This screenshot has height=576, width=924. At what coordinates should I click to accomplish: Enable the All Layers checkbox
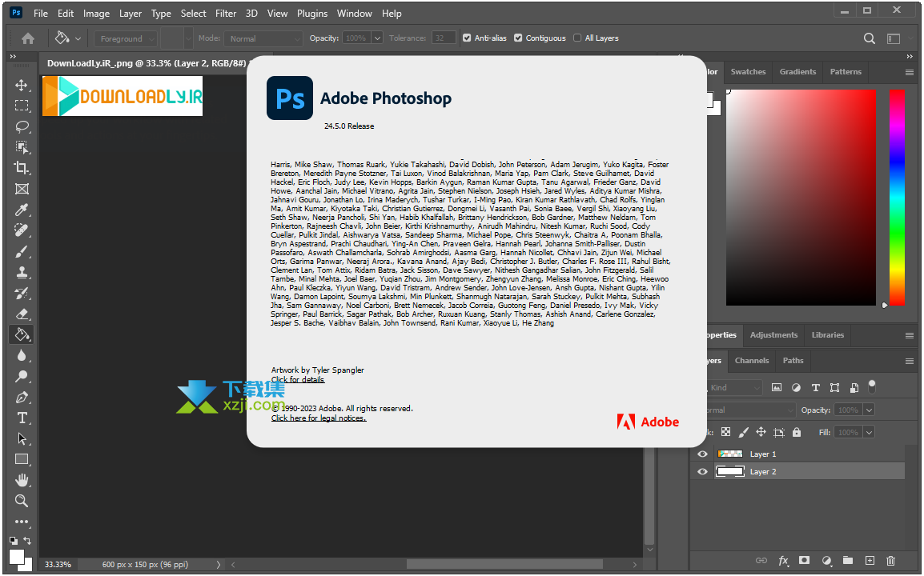[577, 38]
